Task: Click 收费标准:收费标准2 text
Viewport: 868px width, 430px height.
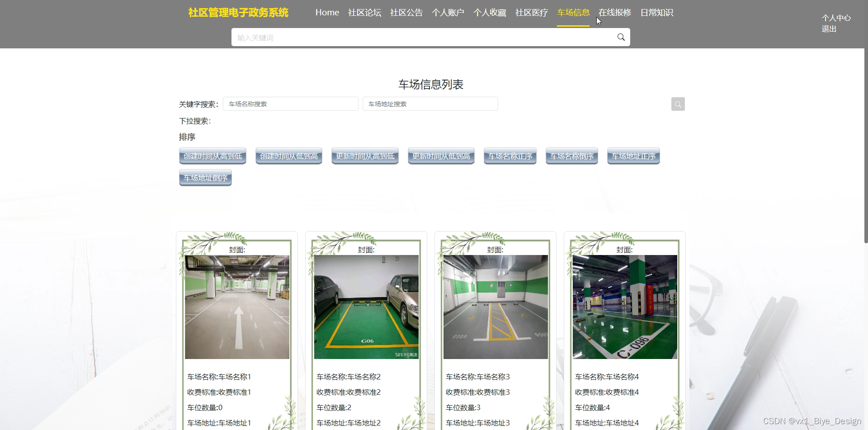Action: [349, 392]
